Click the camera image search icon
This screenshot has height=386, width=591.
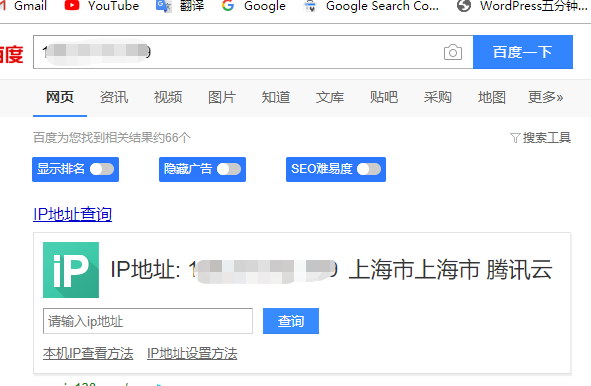click(453, 52)
